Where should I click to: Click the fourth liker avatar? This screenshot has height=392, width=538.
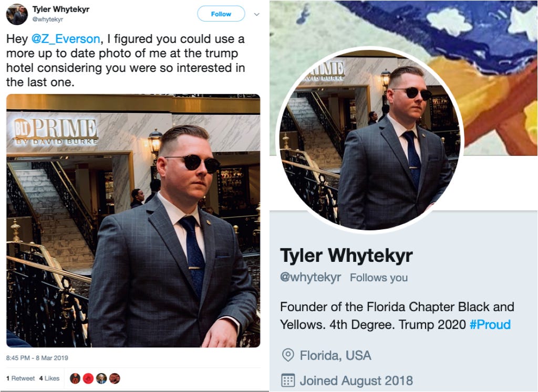[x=115, y=378]
